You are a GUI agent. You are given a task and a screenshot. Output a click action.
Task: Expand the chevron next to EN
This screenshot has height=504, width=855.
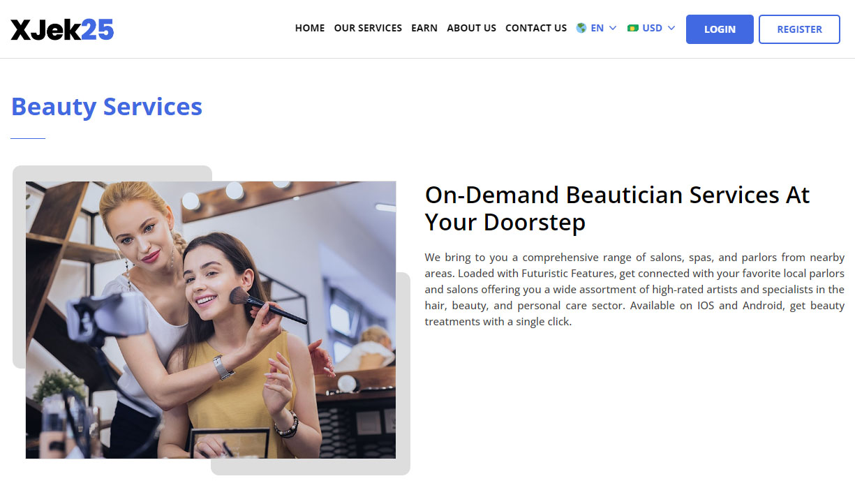coord(612,29)
